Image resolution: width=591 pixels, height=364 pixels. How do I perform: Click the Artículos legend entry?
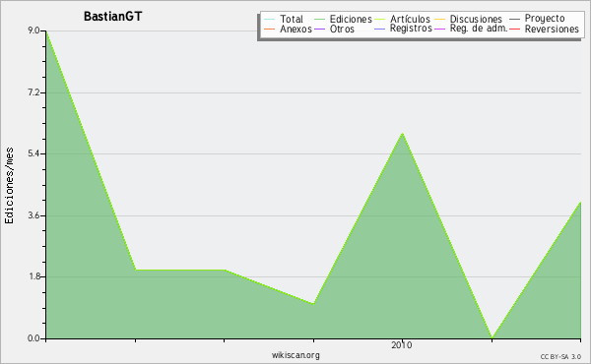(402, 19)
